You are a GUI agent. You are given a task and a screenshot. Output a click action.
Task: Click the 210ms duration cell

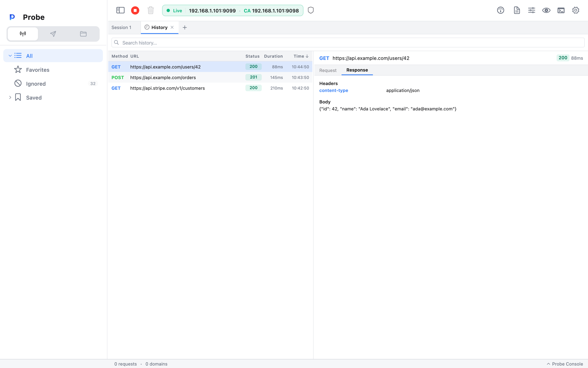click(276, 88)
